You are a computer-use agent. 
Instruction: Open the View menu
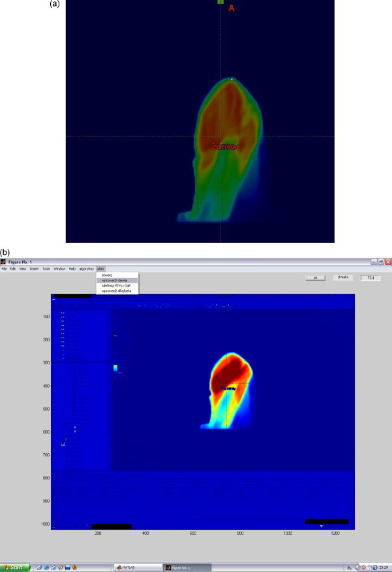[23, 269]
